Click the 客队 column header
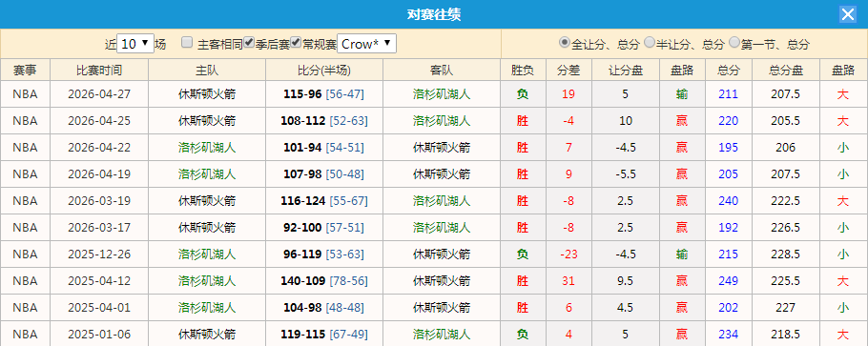The width and height of the screenshot is (868, 346). tap(442, 71)
